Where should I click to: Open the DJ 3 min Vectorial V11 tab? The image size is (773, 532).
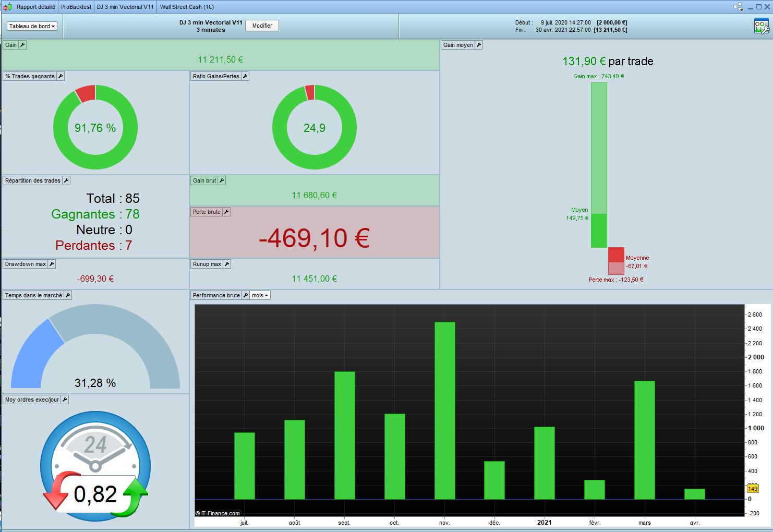(x=125, y=7)
